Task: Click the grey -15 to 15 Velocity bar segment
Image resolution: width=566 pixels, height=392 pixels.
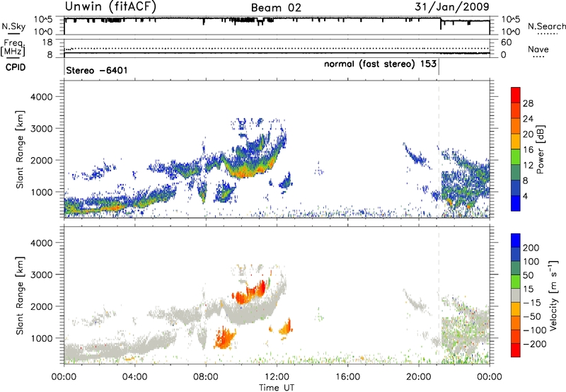Action: click(x=516, y=295)
